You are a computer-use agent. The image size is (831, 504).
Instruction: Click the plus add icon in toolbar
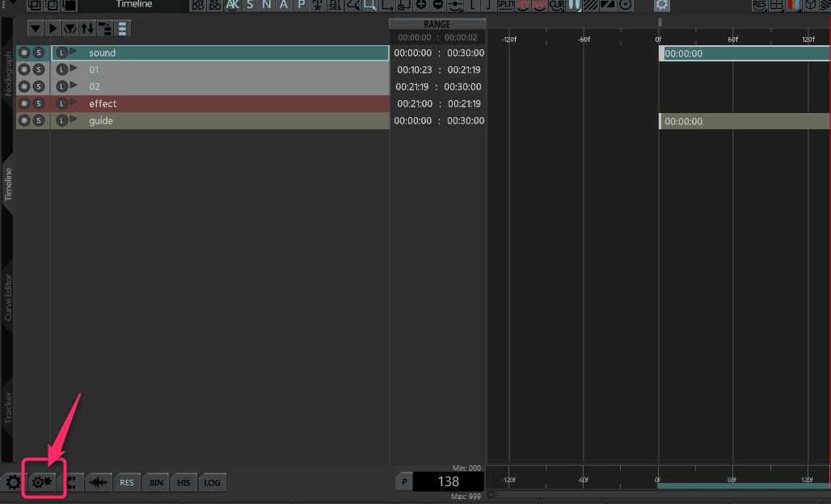421,6
